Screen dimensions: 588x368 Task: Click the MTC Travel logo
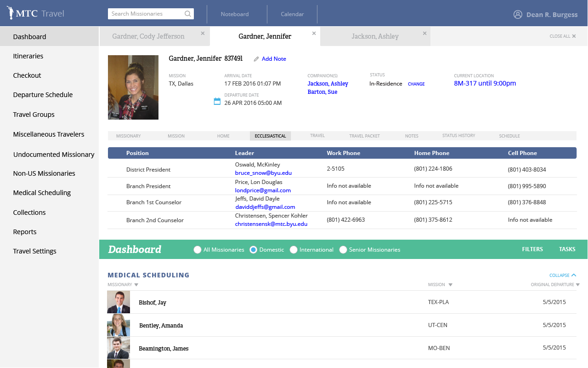point(35,13)
